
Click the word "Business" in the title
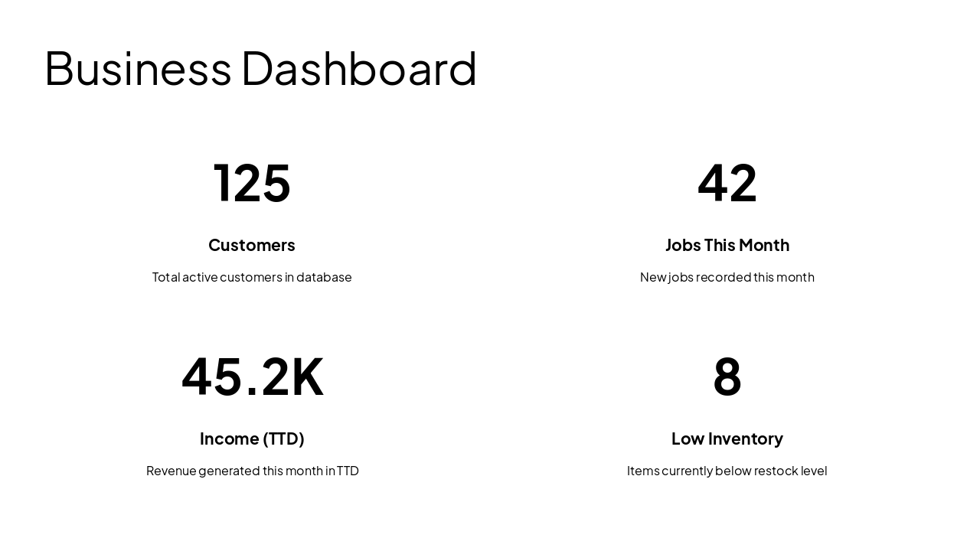pos(138,69)
